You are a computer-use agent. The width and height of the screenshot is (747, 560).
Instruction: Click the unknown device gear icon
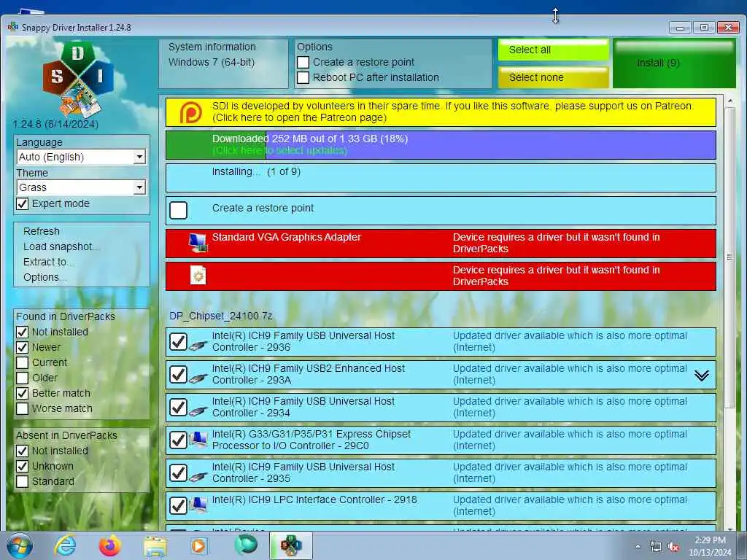198,276
